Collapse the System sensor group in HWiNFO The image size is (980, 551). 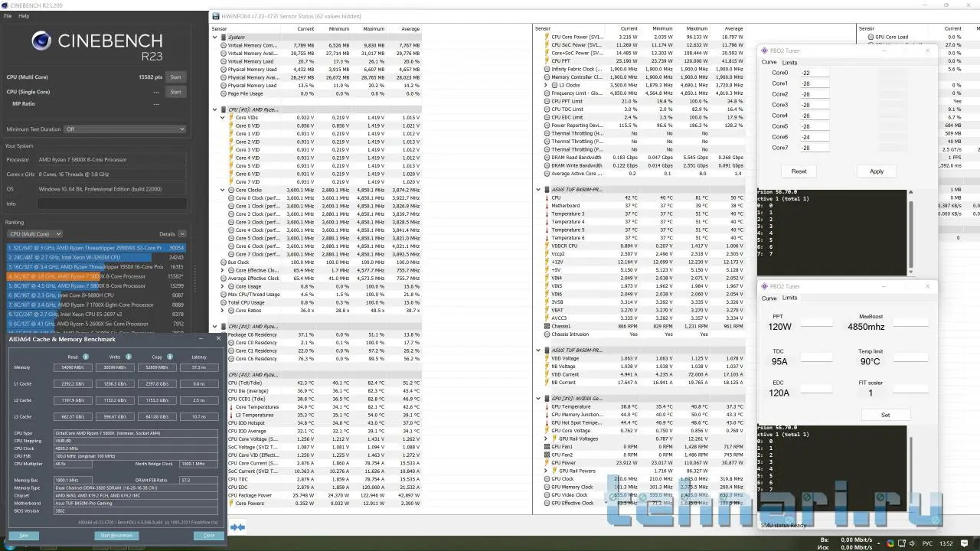click(215, 37)
